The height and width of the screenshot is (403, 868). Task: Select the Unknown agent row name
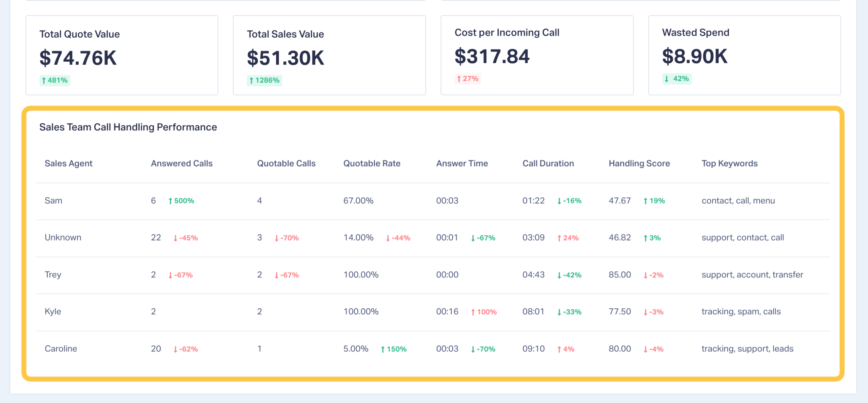[x=63, y=237]
